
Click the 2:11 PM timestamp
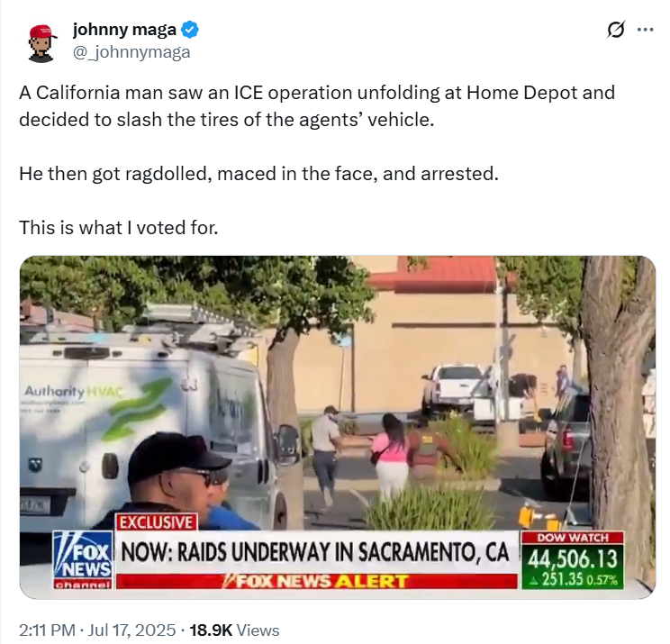[47, 630]
